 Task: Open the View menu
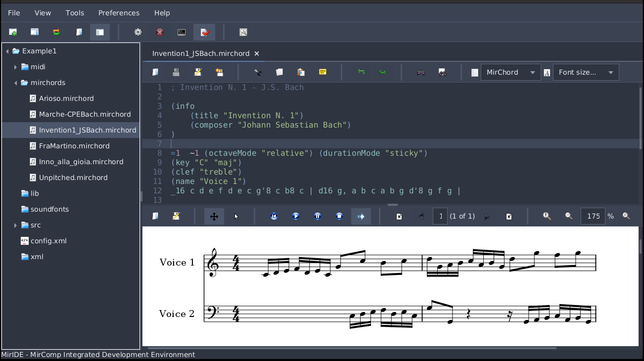43,13
